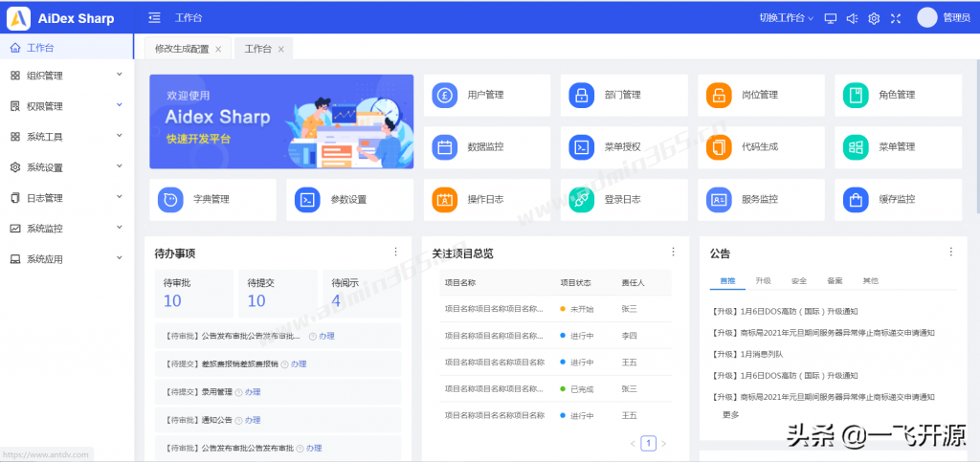This screenshot has height=462, width=980.
Task: Select 首推 tab in 公告
Action: pos(727,281)
